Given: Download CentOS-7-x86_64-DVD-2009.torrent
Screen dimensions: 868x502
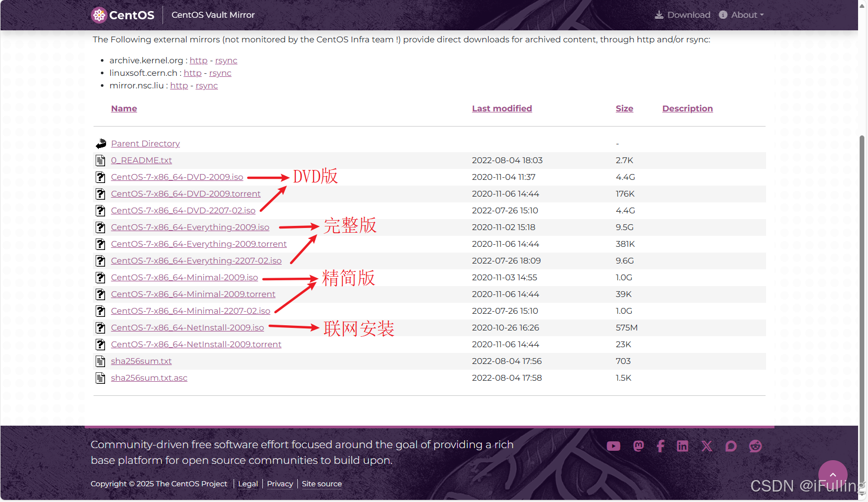Looking at the screenshot, I should (186, 194).
